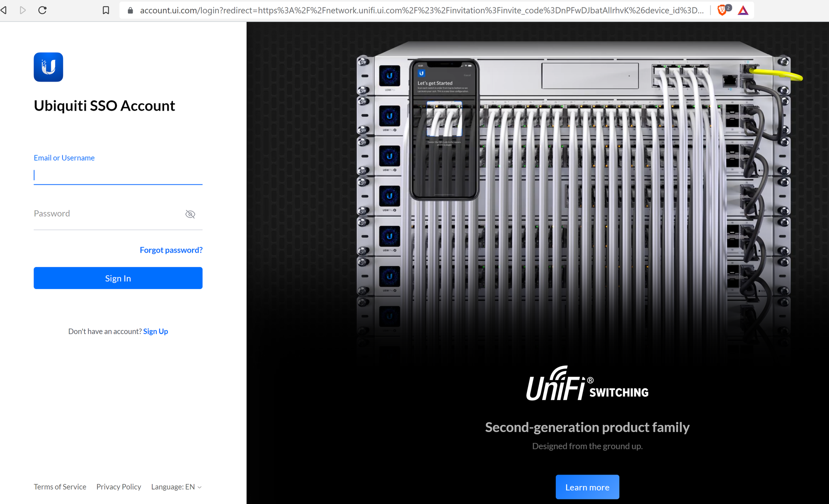Follow the Sign Up link
The image size is (829, 504).
pos(155,331)
